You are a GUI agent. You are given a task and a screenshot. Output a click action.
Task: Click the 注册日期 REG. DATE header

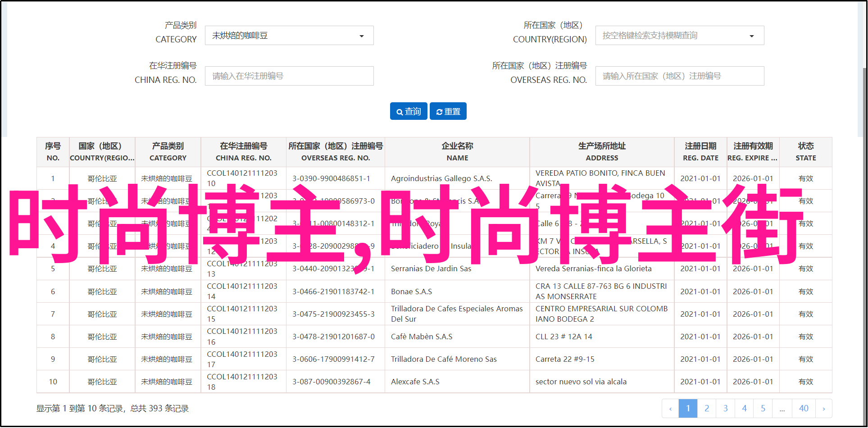(701, 152)
